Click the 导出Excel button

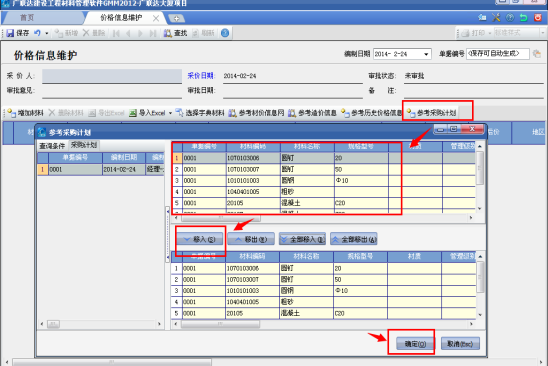point(106,113)
